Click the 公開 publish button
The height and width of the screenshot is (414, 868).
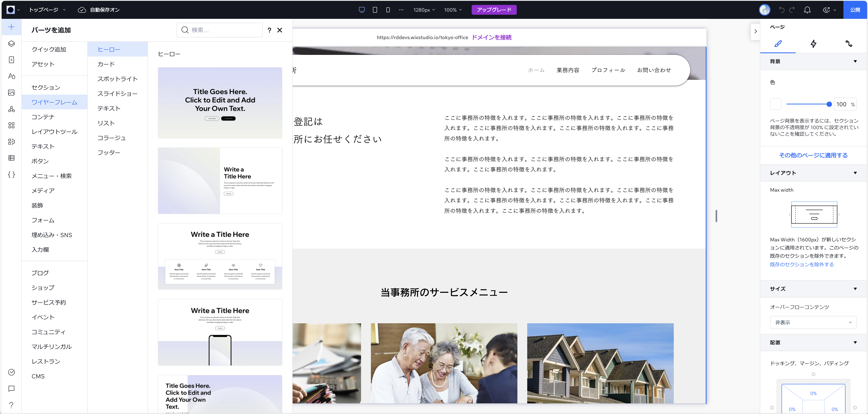pos(855,10)
